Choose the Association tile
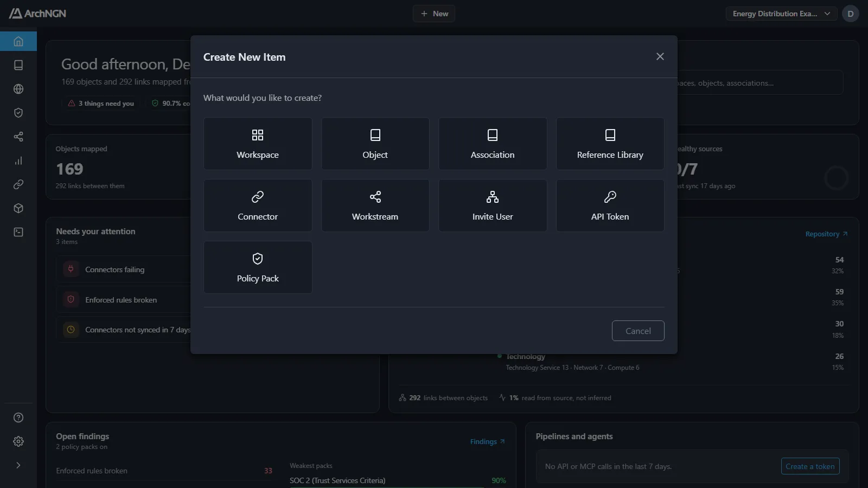The width and height of the screenshot is (868, 488). (493, 144)
